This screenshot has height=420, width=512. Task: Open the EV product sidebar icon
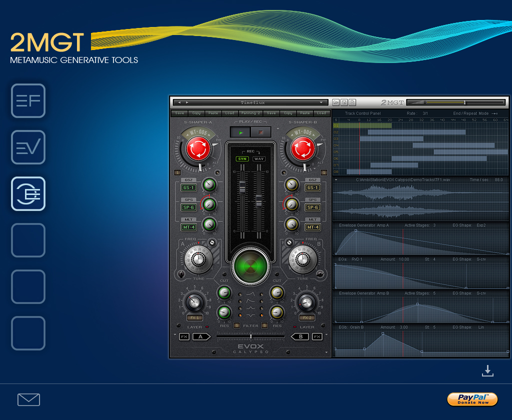[x=28, y=147]
